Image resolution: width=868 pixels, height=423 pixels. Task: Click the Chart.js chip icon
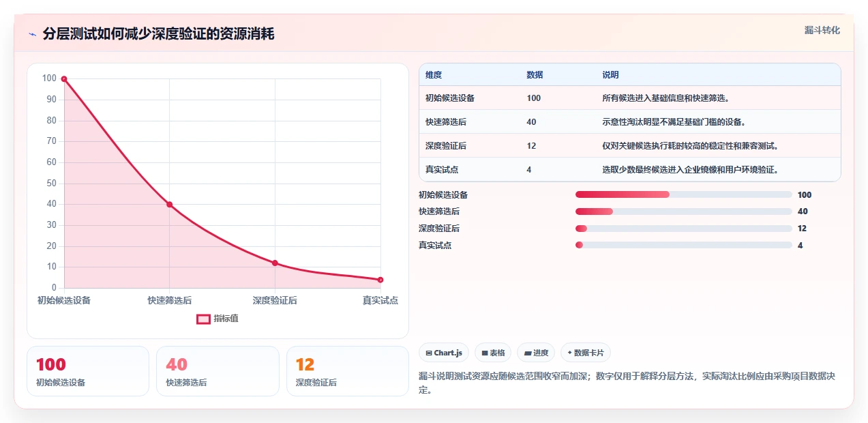pos(428,353)
